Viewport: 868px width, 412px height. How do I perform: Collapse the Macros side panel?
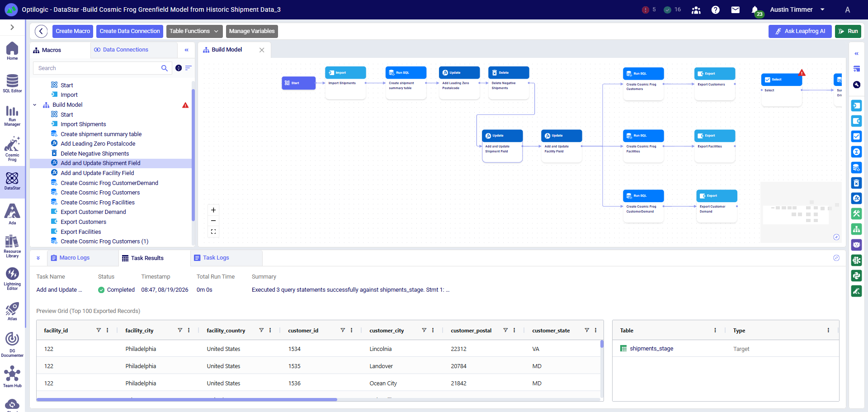point(186,50)
